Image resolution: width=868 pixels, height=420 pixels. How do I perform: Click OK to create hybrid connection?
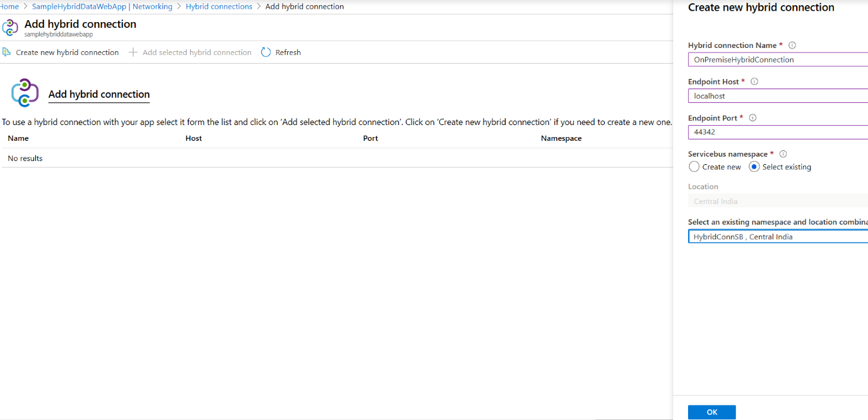tap(711, 412)
